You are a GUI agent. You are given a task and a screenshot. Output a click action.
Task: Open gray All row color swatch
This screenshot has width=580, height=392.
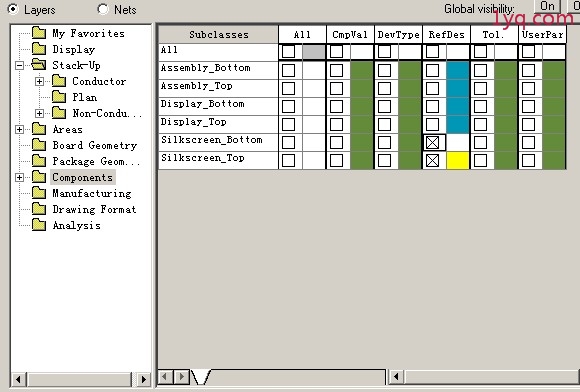[314, 52]
